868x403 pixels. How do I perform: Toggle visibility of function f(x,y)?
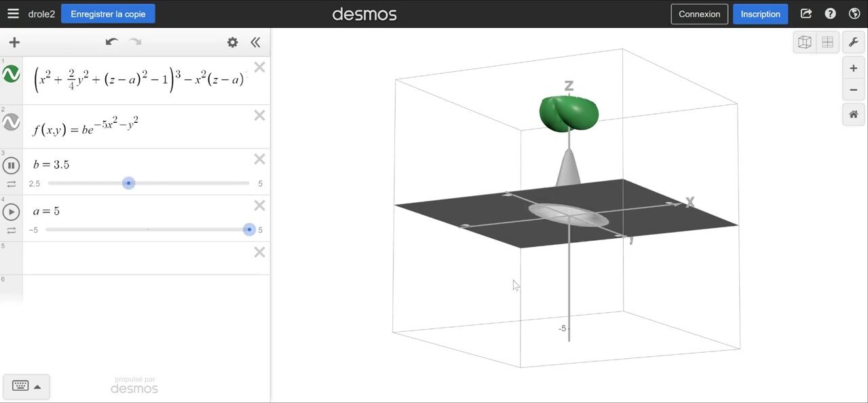click(x=12, y=122)
